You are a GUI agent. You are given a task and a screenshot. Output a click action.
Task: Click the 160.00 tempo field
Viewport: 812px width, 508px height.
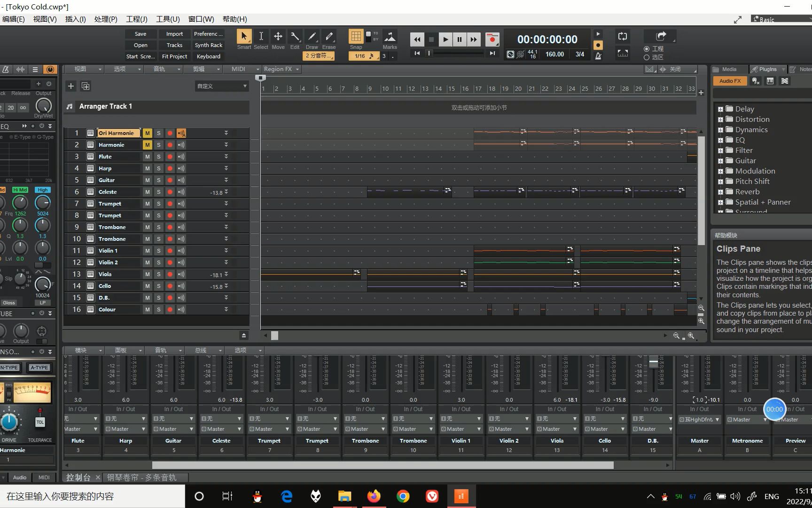tap(554, 54)
